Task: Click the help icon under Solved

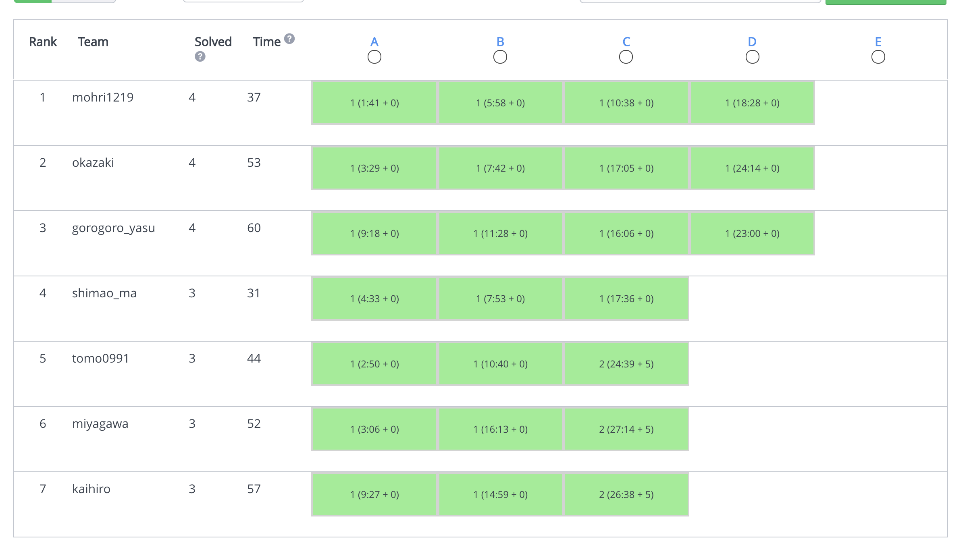Action: (x=200, y=56)
